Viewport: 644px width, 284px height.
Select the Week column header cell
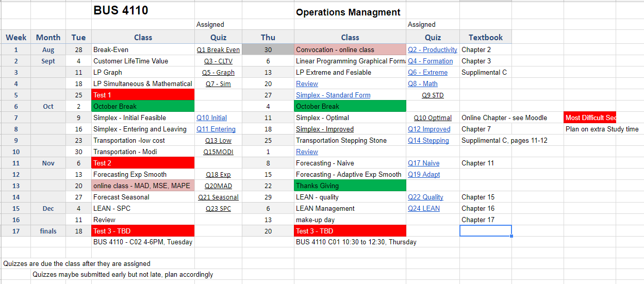tap(16, 37)
